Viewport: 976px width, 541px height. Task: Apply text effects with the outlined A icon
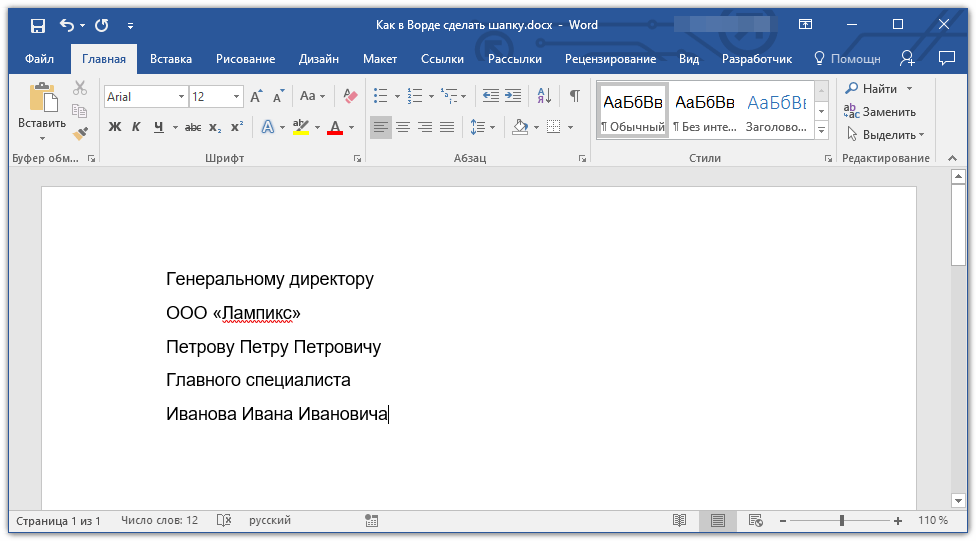click(x=268, y=127)
